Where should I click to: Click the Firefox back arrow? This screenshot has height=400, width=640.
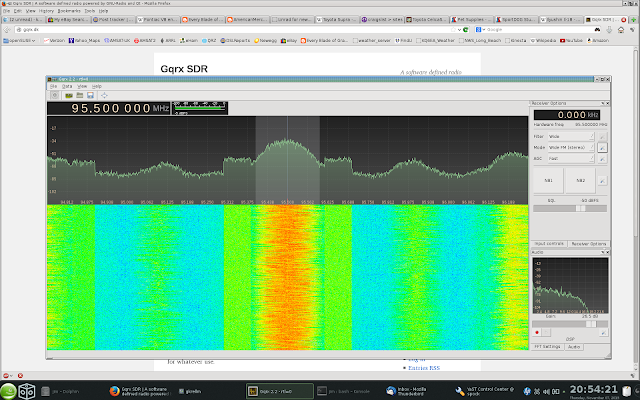coord(7,30)
